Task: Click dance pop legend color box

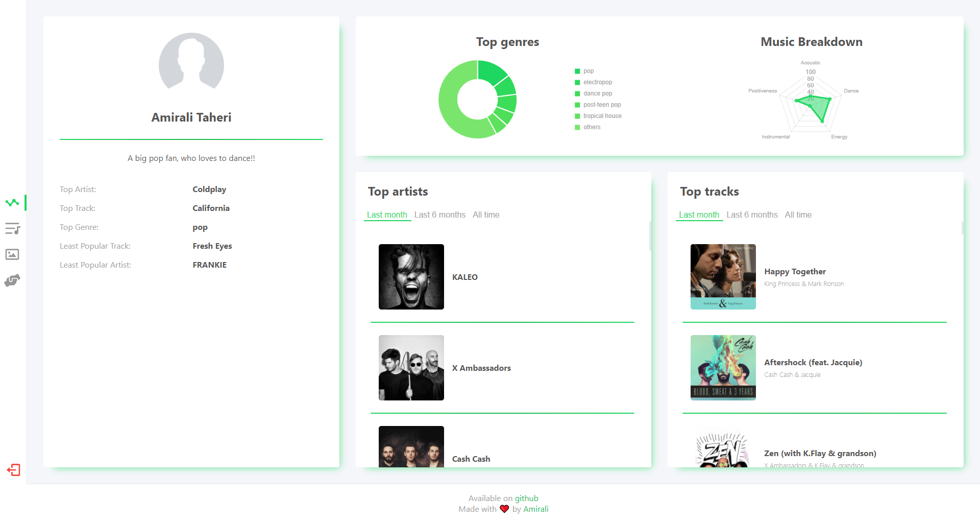Action: pos(577,93)
